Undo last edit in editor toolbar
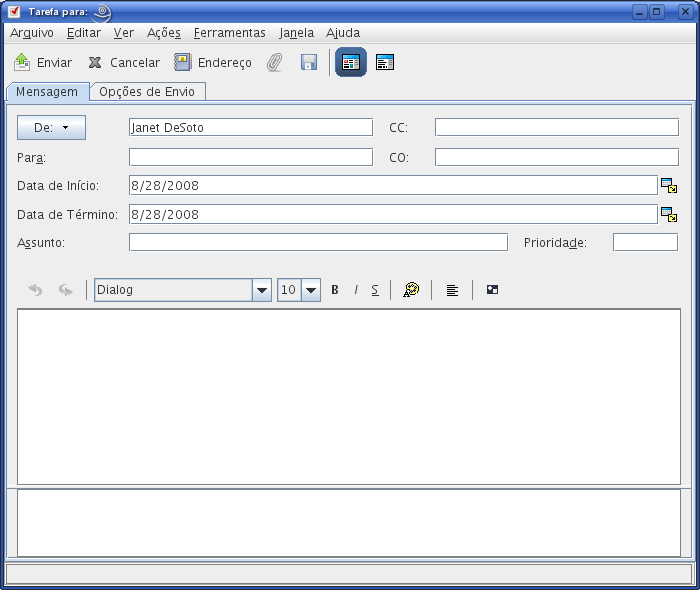The image size is (700, 590). click(x=35, y=290)
